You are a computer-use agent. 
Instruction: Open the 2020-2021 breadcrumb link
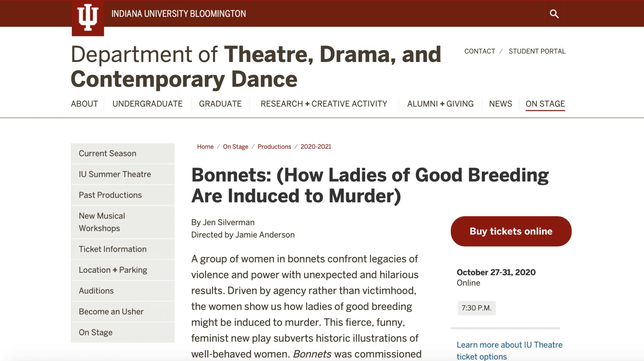pyautogui.click(x=316, y=147)
